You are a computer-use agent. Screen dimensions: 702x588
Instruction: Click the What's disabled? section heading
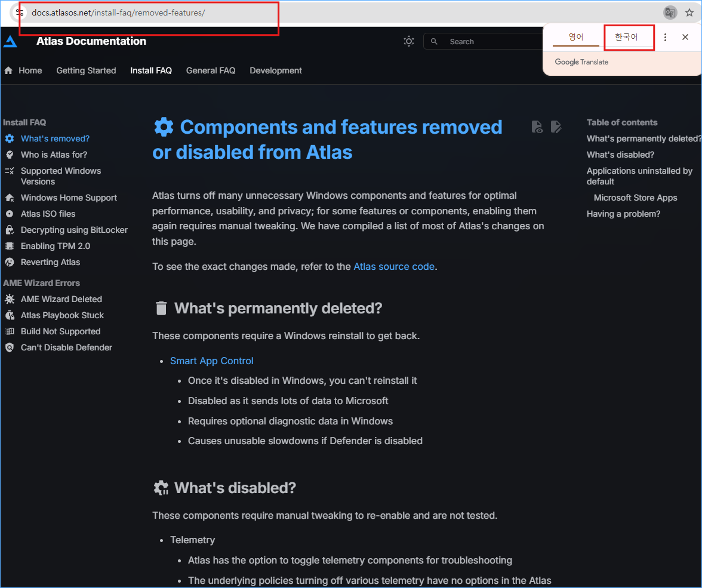235,488
